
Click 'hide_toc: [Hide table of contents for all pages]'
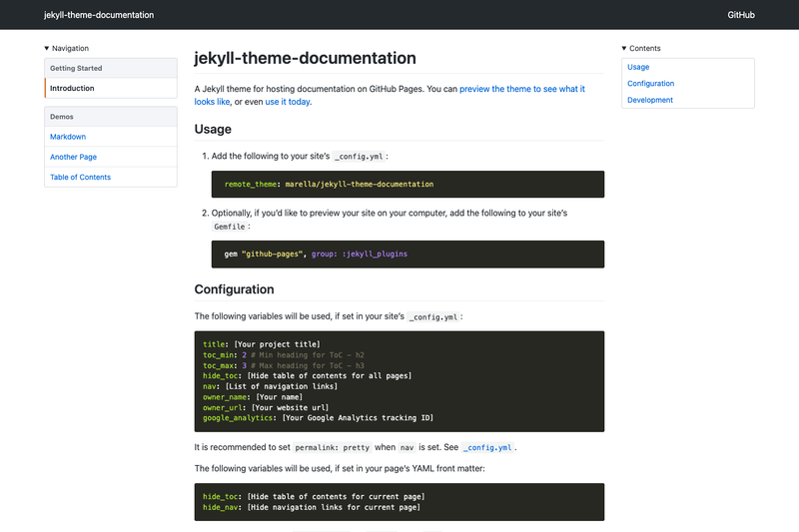(x=307, y=375)
